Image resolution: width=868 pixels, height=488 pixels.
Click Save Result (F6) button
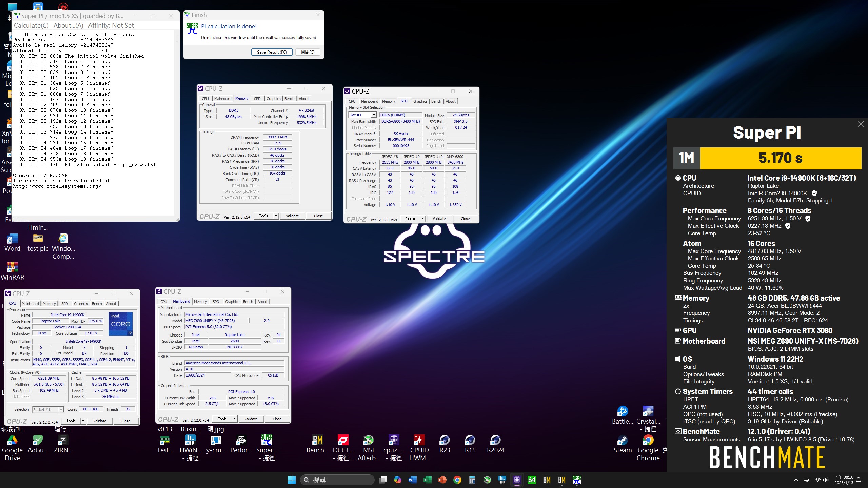[272, 52]
